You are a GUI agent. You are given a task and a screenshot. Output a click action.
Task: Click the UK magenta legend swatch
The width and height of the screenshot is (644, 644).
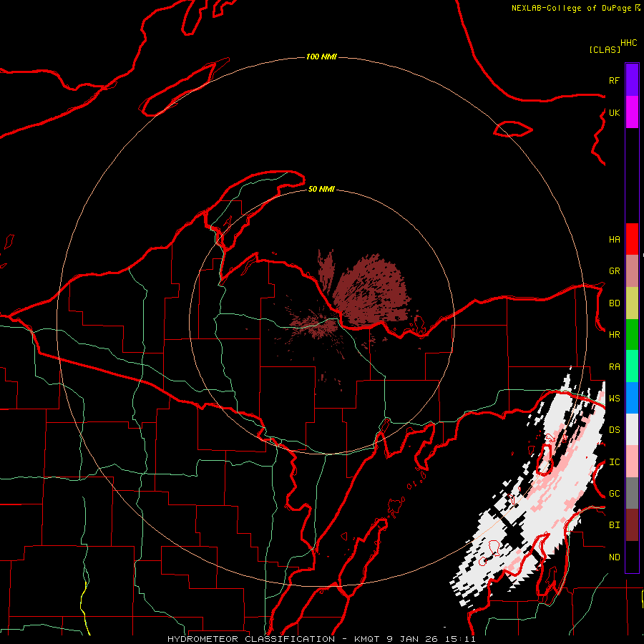coord(632,112)
